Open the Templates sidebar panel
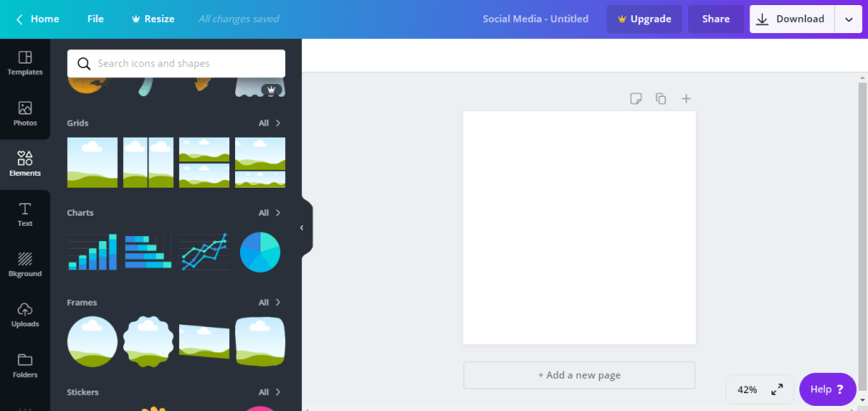868x411 pixels. pos(25,64)
